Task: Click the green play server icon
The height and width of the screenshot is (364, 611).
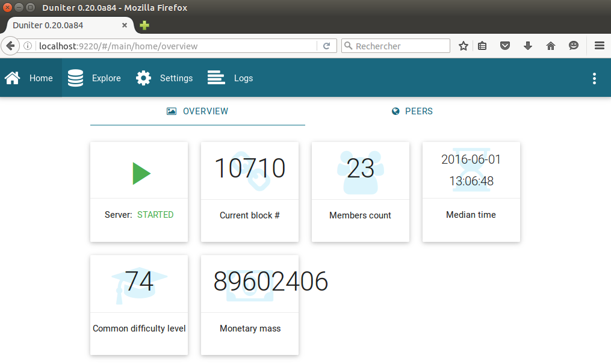Action: (x=141, y=173)
